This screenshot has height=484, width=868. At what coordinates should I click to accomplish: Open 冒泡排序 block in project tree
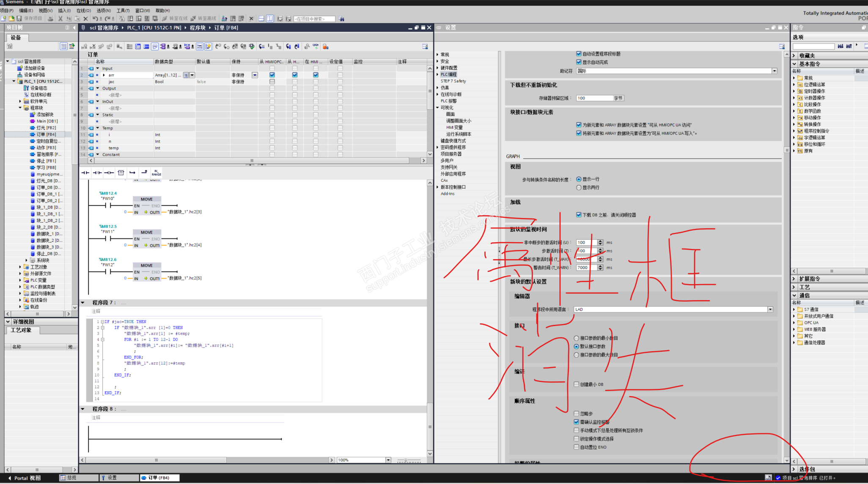pos(46,154)
